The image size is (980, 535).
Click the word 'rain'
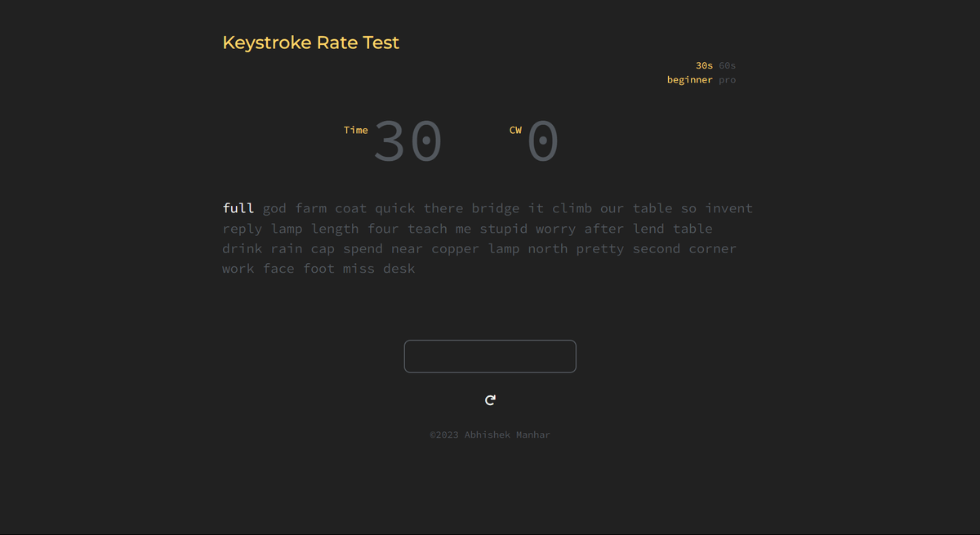(287, 248)
